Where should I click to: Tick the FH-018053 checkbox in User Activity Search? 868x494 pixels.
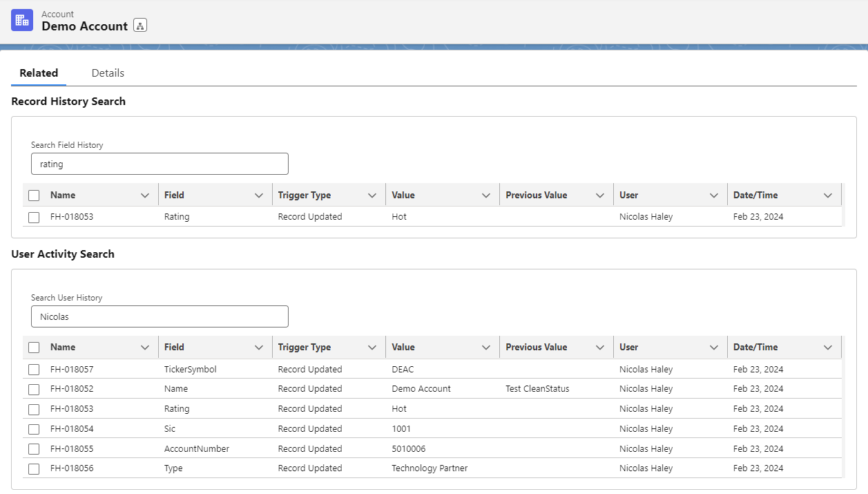point(34,409)
